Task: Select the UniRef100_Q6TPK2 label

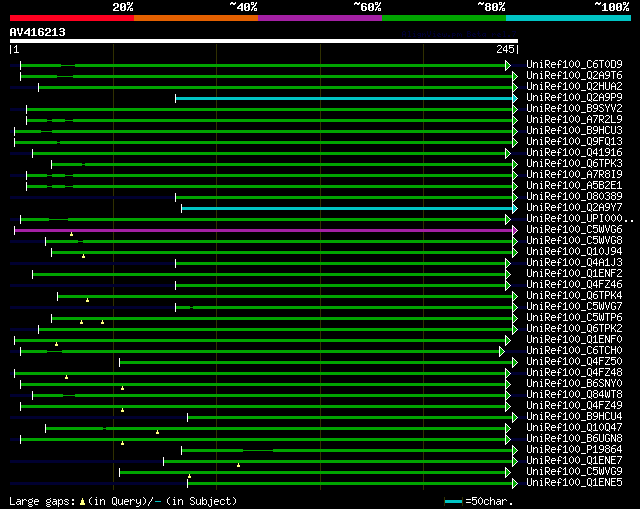Action: [574, 329]
